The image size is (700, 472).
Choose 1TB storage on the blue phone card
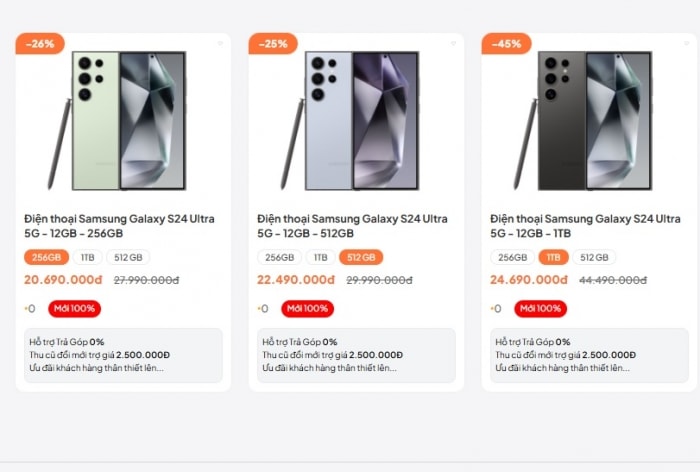point(320,257)
